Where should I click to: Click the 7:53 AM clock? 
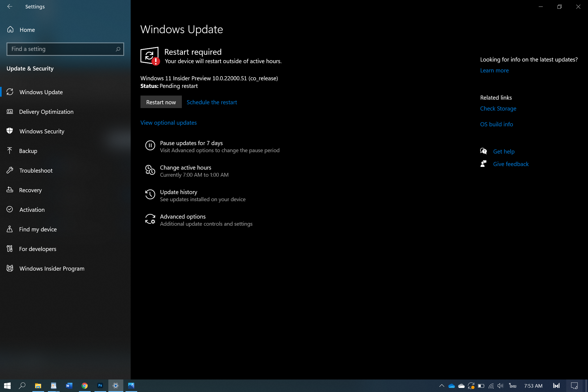[x=533, y=386]
